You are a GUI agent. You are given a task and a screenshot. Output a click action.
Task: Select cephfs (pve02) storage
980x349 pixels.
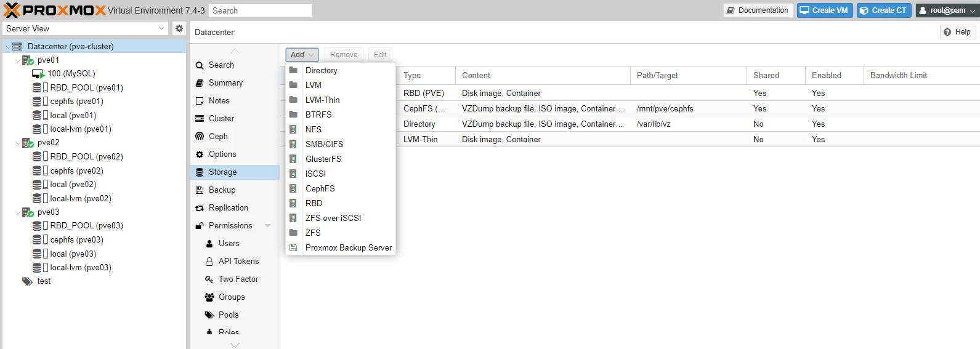tap(76, 171)
